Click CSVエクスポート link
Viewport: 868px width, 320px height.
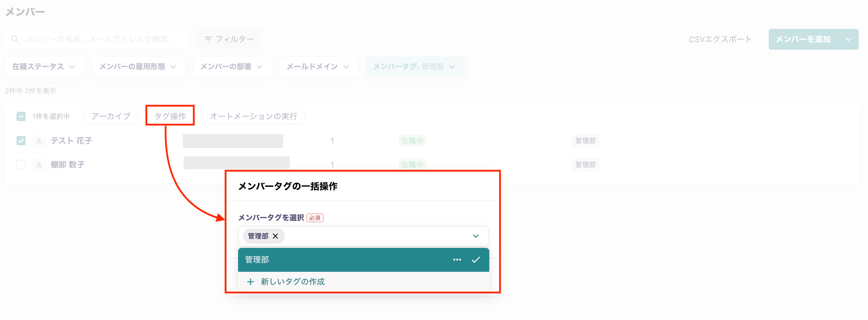pyautogui.click(x=720, y=39)
